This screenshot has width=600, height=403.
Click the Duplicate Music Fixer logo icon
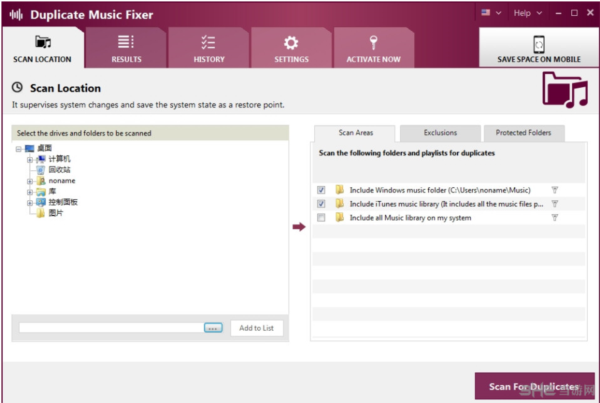tap(16, 15)
